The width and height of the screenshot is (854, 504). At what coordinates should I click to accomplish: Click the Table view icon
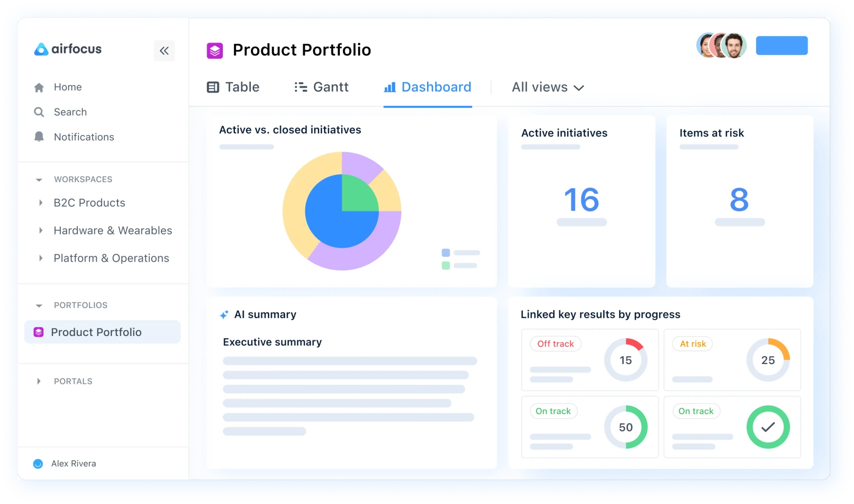pos(213,87)
